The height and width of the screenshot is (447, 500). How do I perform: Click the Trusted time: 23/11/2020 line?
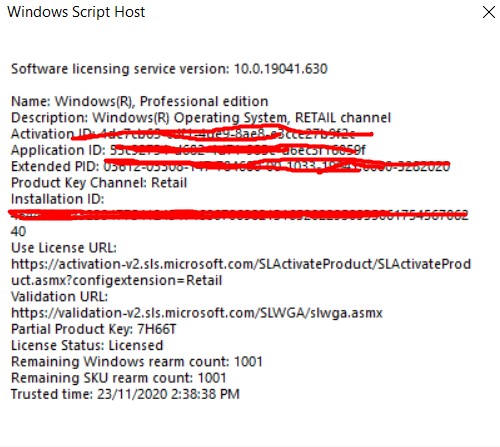pos(125,394)
